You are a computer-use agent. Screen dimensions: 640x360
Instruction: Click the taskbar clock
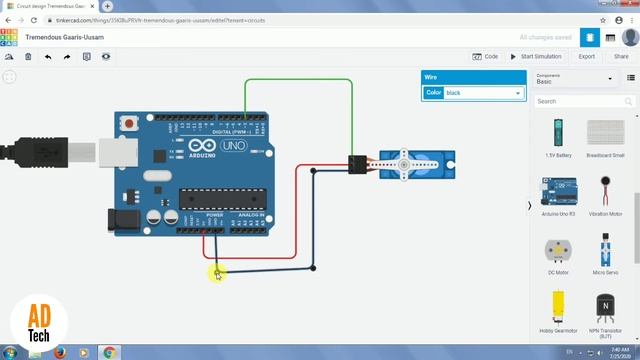[620, 353]
